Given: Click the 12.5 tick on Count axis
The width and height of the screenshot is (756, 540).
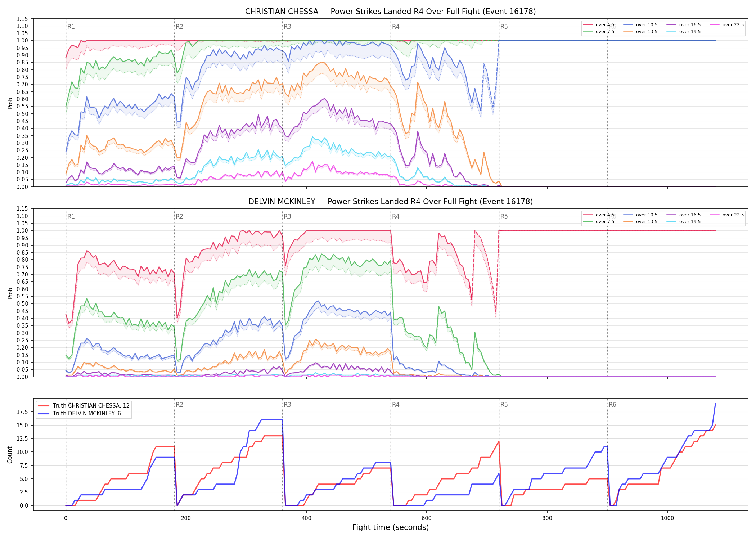Looking at the screenshot, I should pos(22,438).
